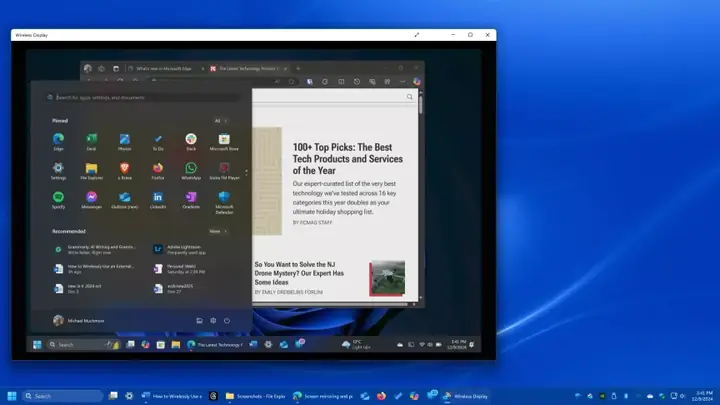Click the drone article thumbnail image
Viewport: 720px width, 405px height.
387,278
